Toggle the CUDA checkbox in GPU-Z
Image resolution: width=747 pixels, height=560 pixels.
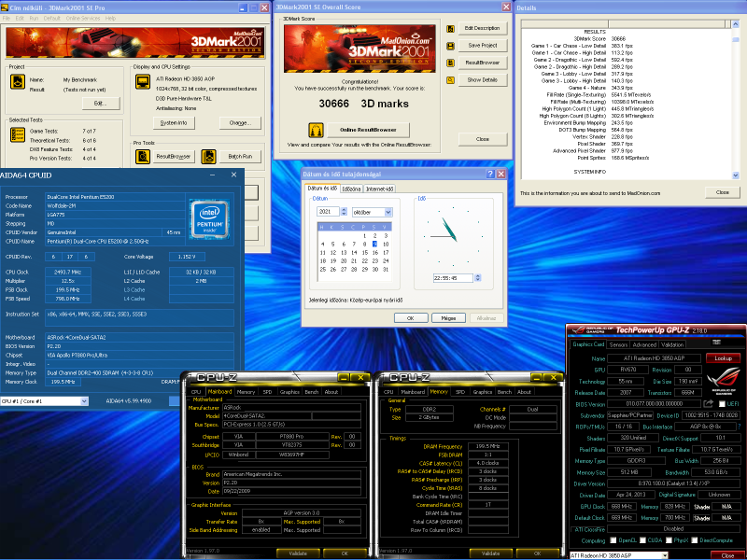642,540
